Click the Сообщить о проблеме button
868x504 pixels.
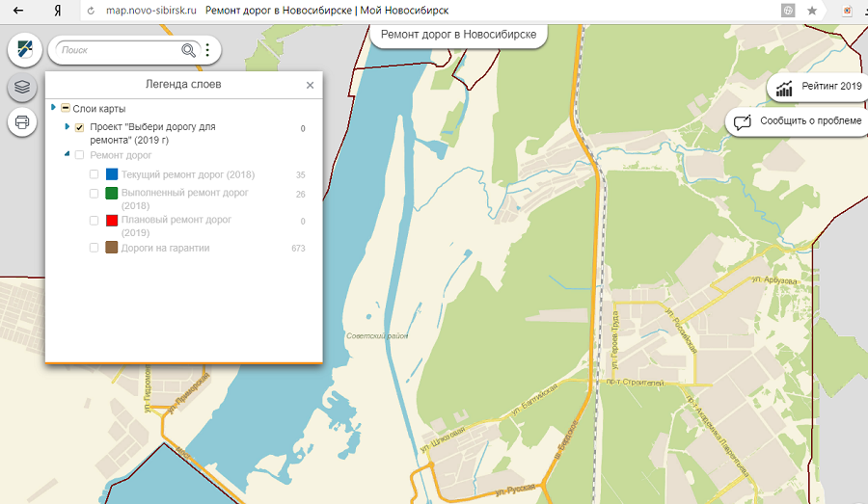click(x=797, y=121)
